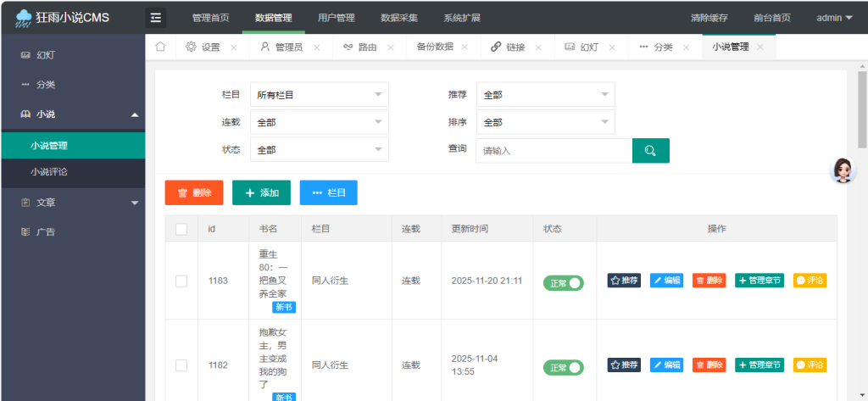Open 广告 in the left sidebar
The width and height of the screenshot is (868, 401).
(73, 232)
